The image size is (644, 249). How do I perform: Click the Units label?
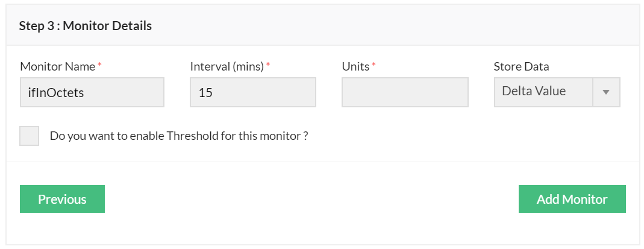pos(355,66)
